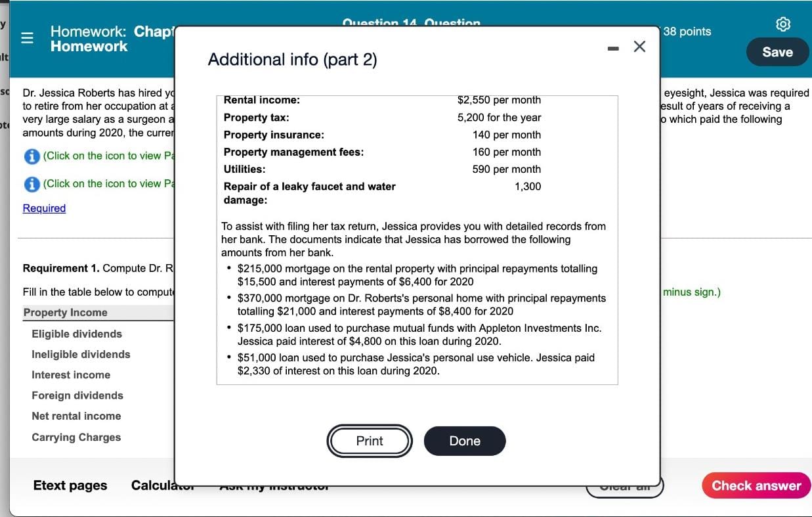Image resolution: width=812 pixels, height=517 pixels.
Task: Click the Property management fees label
Action: coord(293,152)
